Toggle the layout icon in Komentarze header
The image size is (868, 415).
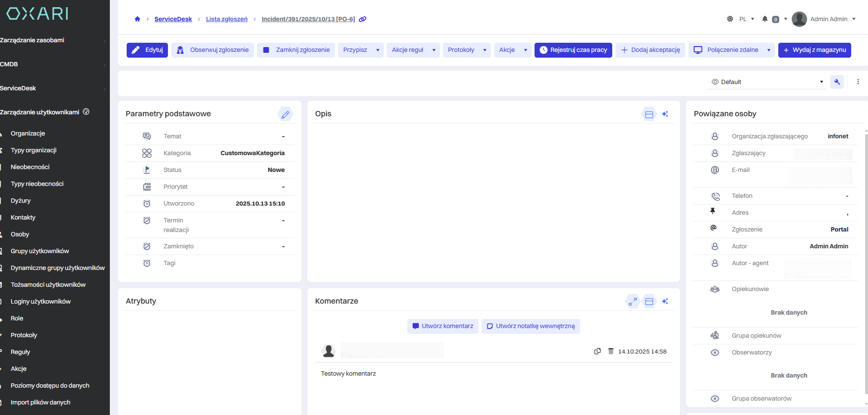[x=649, y=302]
